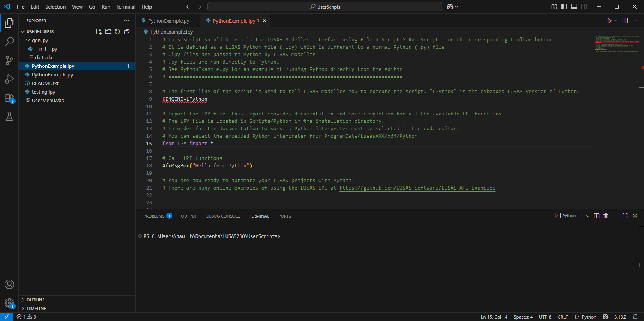Image resolution: width=644 pixels, height=321 pixels.
Task: Maximize the terminal panel size
Action: point(625,216)
